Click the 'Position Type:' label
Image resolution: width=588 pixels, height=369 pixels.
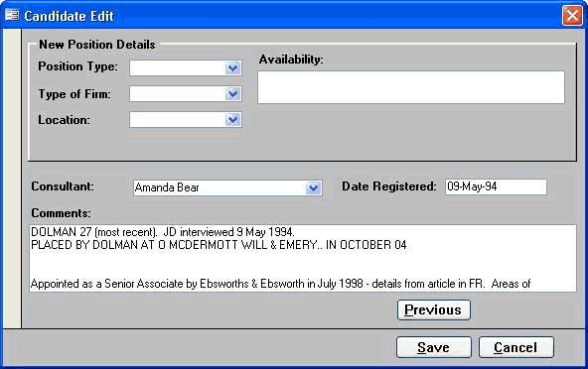(x=78, y=66)
